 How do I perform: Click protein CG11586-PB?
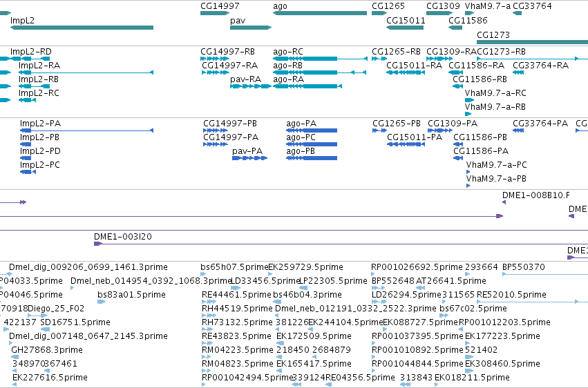[x=480, y=137]
